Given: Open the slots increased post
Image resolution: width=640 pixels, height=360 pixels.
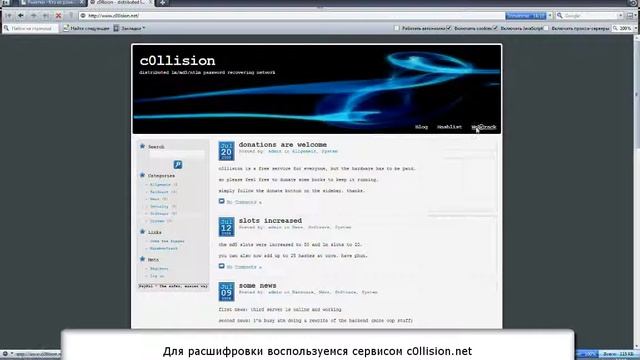Looking at the screenshot, I should click(270, 220).
